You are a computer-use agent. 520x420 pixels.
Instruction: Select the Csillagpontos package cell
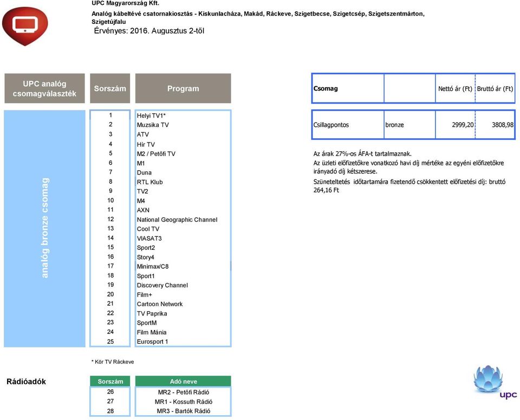pyautogui.click(x=348, y=125)
